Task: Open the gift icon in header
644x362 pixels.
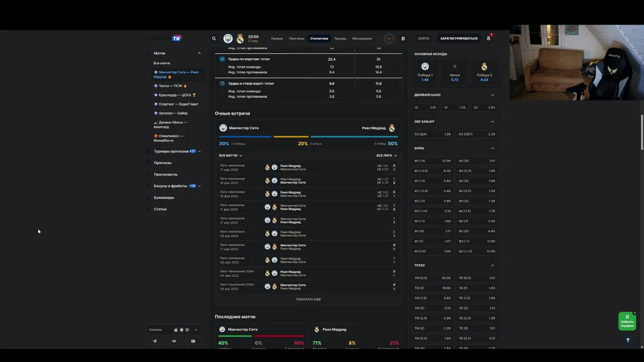Action: click(403, 38)
